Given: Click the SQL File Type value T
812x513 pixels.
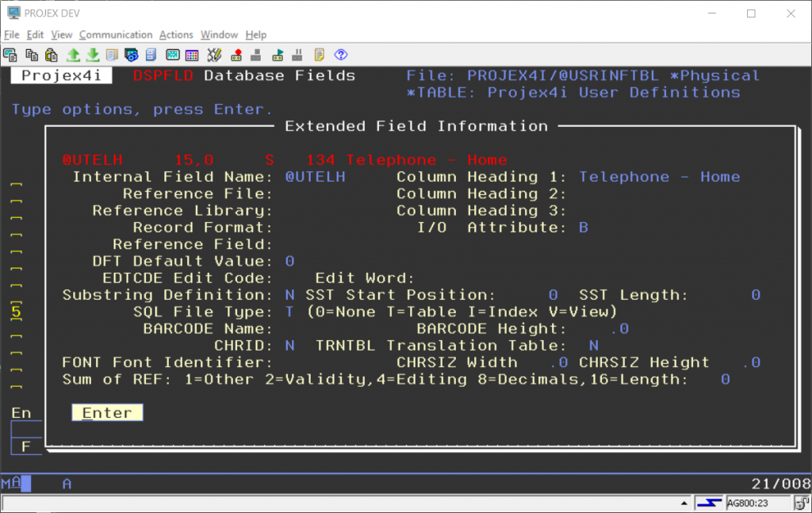Looking at the screenshot, I should [x=289, y=312].
